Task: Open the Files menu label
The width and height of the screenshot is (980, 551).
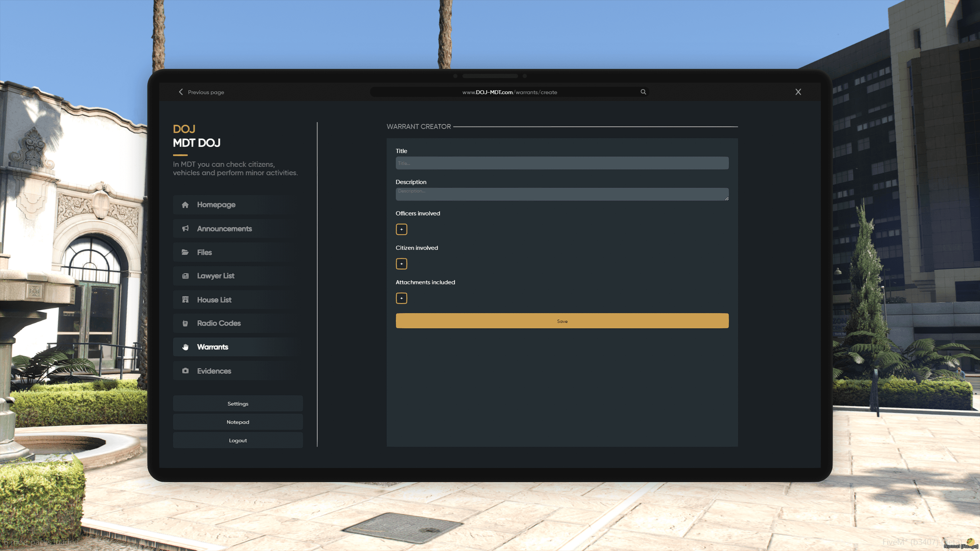Action: [204, 252]
